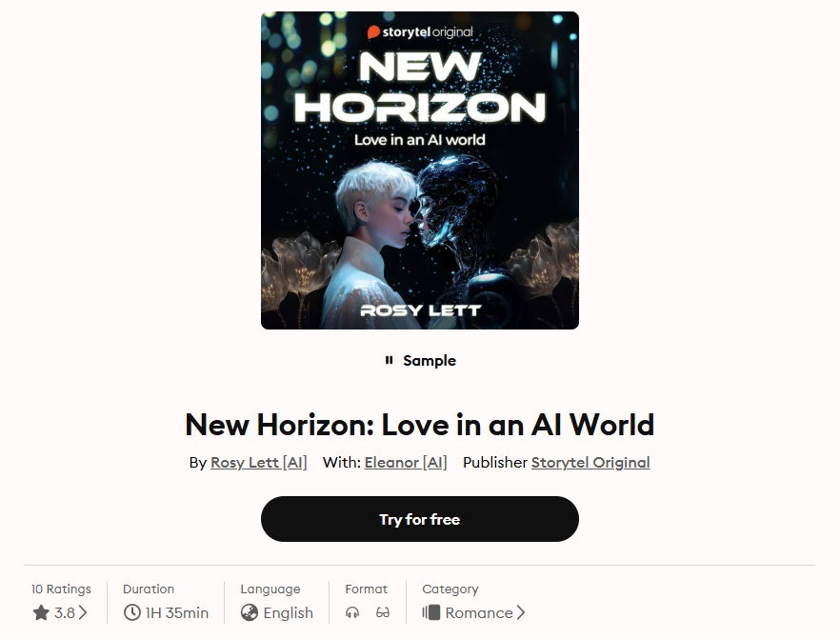Image resolution: width=840 pixels, height=639 pixels.
Task: Click the clock icon beside duration
Action: 131,612
